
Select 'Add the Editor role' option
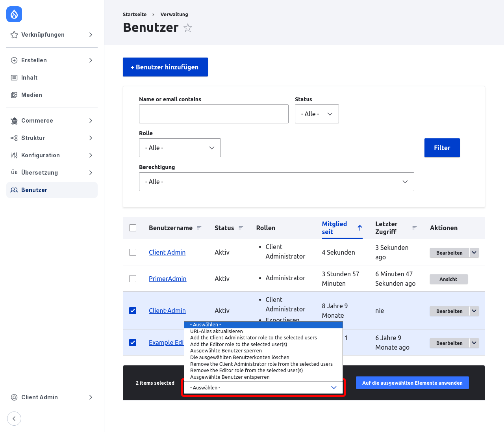point(263,344)
